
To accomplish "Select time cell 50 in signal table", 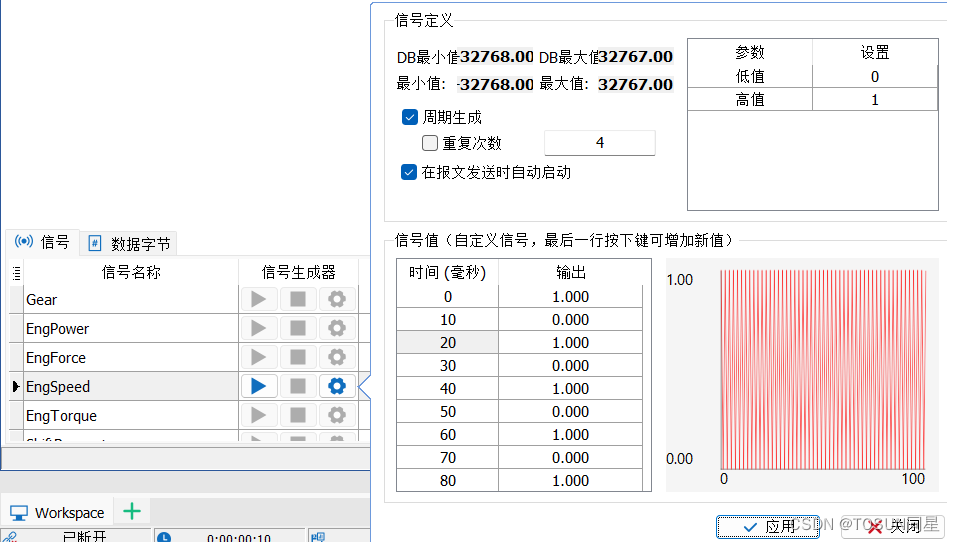I will click(448, 412).
